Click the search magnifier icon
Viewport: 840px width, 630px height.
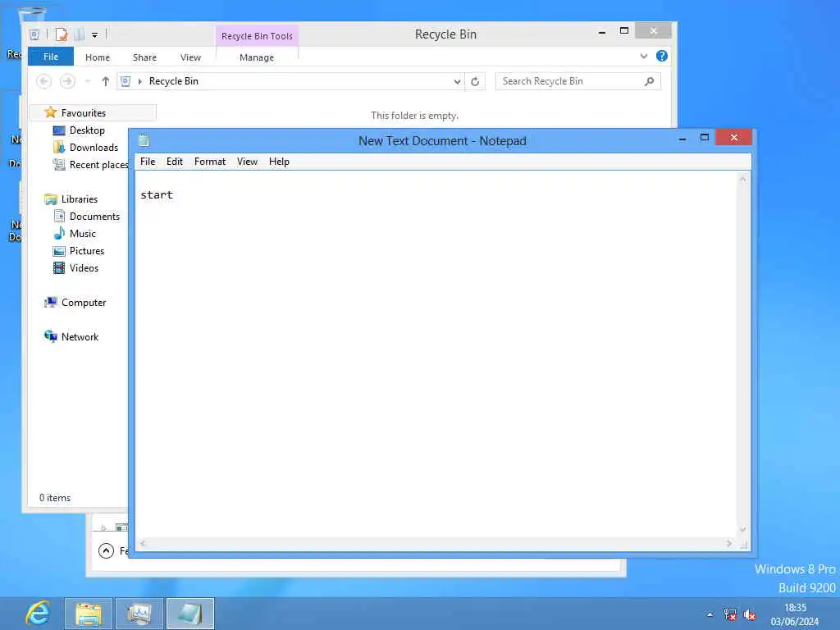[650, 81]
